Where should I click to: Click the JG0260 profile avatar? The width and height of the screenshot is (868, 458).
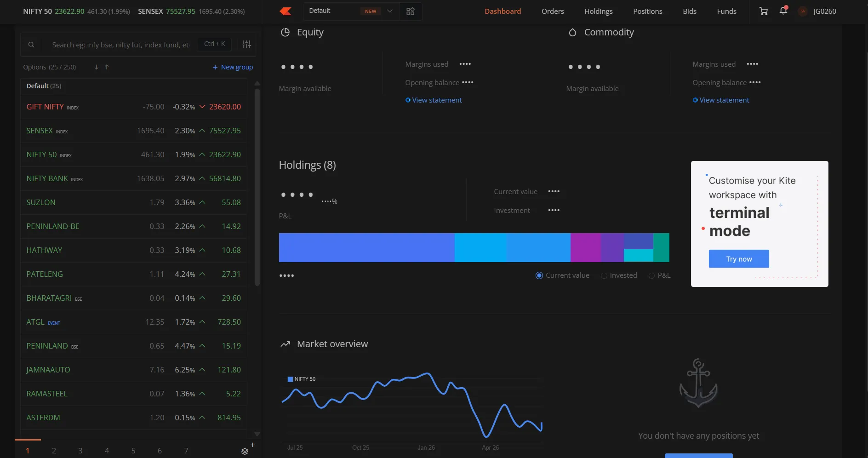pos(803,11)
